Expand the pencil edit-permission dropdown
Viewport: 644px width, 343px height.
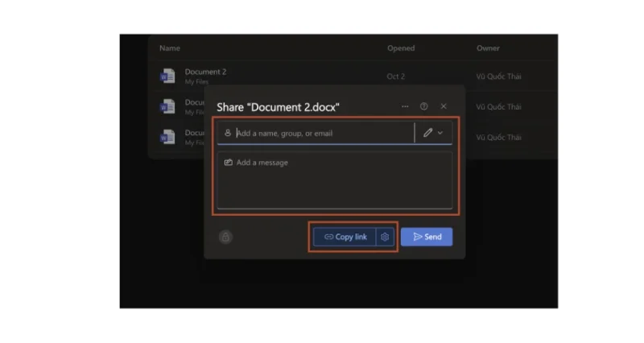434,133
